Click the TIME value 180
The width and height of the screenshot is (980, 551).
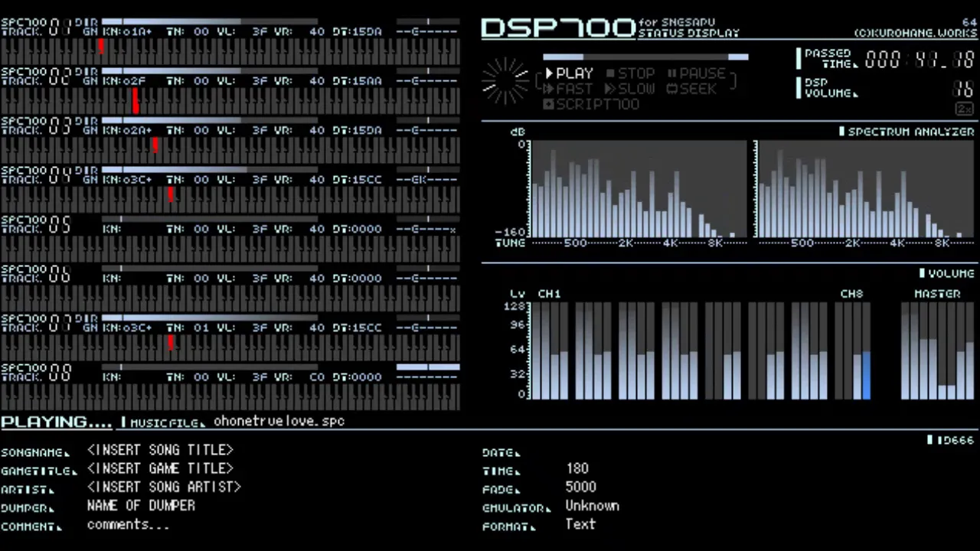click(x=577, y=468)
